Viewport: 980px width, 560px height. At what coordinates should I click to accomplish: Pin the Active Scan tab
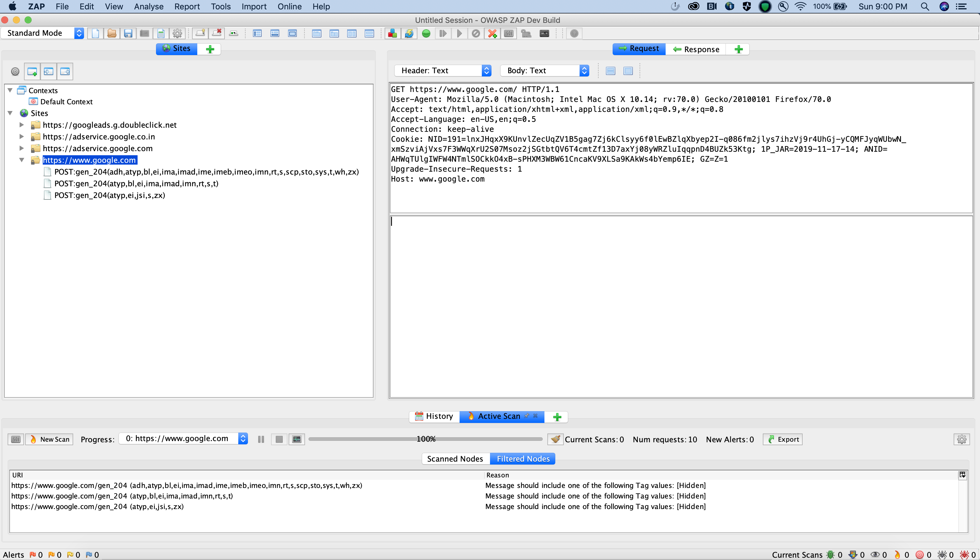click(x=527, y=416)
